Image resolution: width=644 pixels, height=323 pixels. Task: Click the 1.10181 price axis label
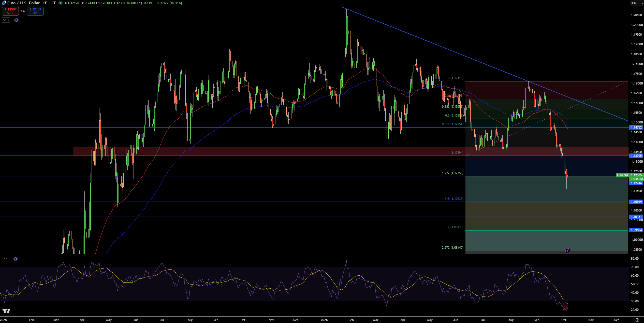pos(636,217)
